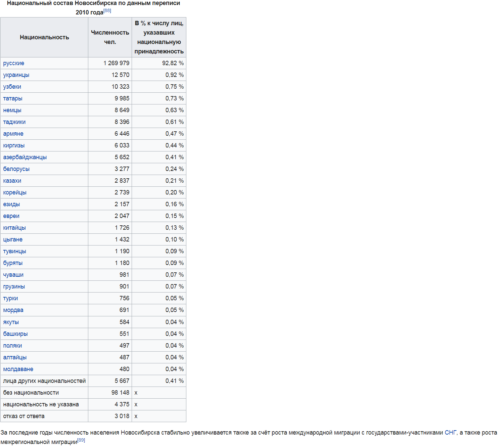Select the value 2 837 for казахи
Screen dimensions: 502x448
122,181
